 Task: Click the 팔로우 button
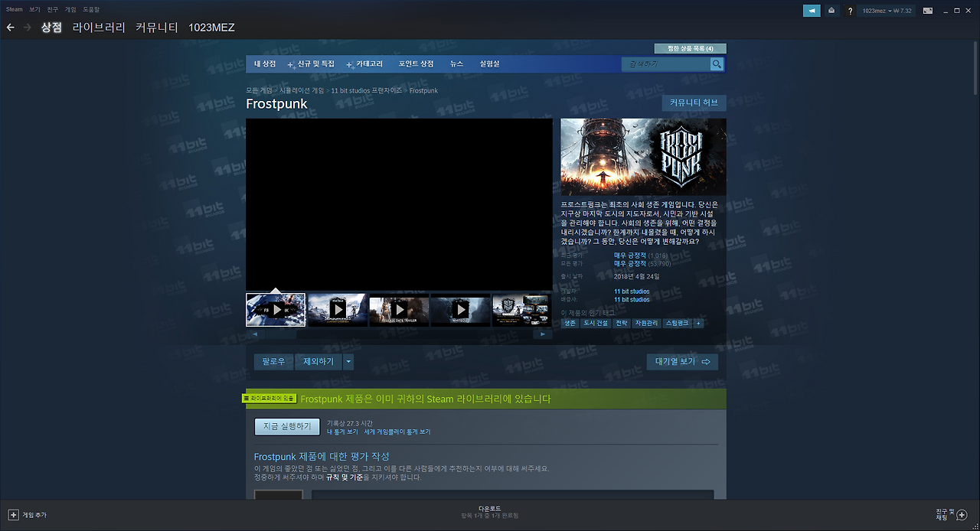click(x=273, y=361)
